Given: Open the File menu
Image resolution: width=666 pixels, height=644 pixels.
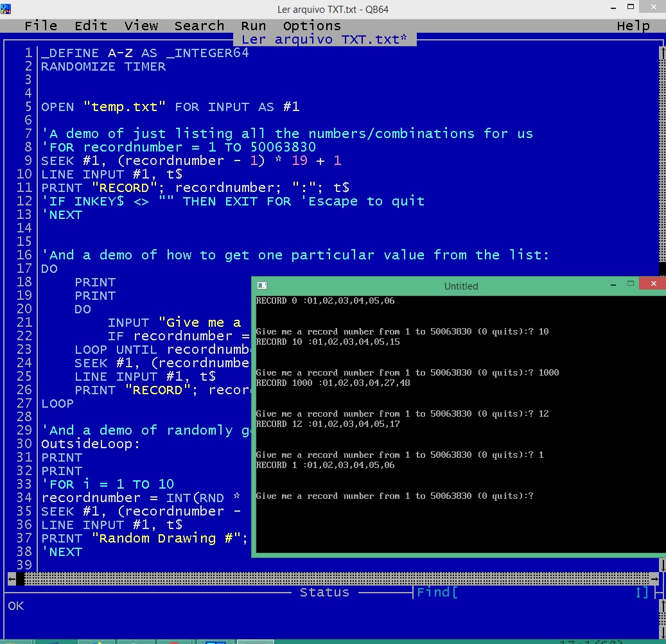Looking at the screenshot, I should (41, 26).
